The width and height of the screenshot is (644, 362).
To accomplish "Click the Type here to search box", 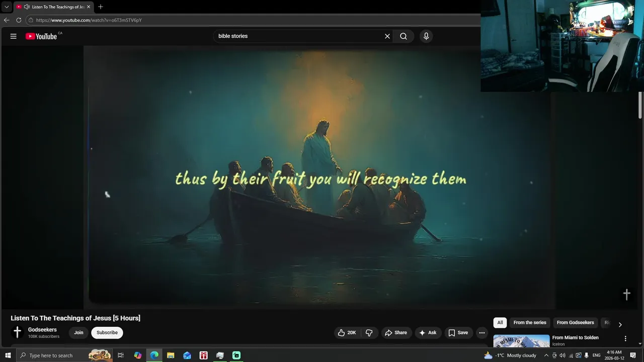I will click(x=64, y=355).
